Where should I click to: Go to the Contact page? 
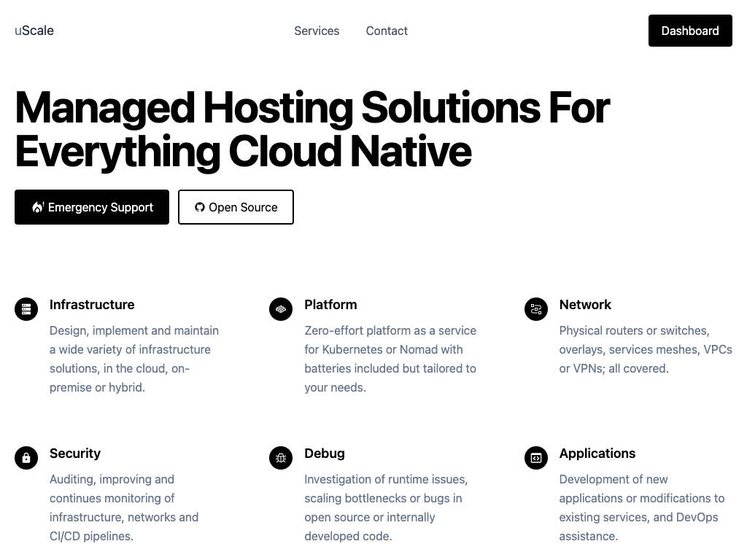click(x=387, y=31)
